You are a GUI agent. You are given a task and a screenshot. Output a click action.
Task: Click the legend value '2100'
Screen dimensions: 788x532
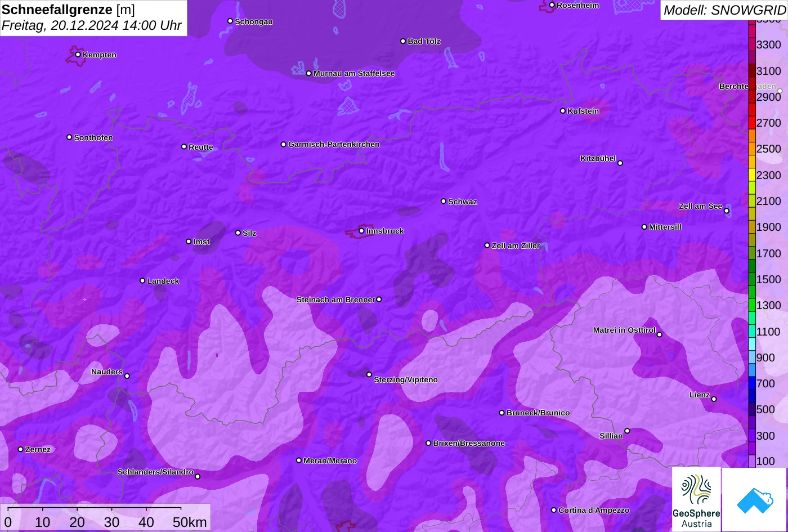[769, 201]
